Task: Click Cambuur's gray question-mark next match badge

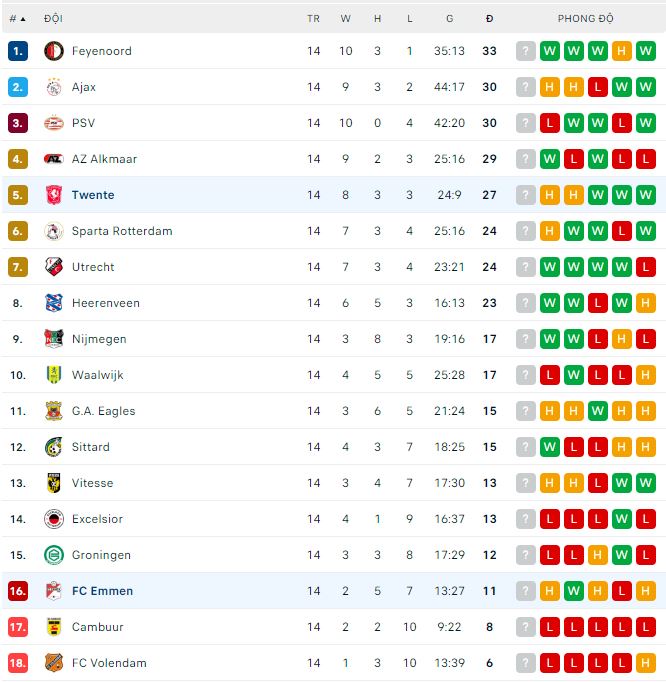Action: coord(526,627)
